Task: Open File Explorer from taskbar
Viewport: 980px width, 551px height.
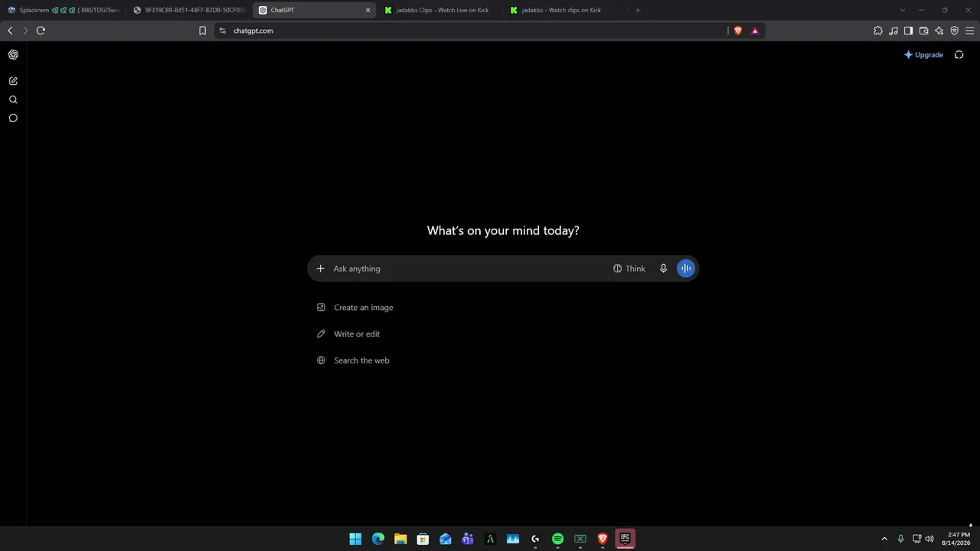Action: pyautogui.click(x=400, y=539)
